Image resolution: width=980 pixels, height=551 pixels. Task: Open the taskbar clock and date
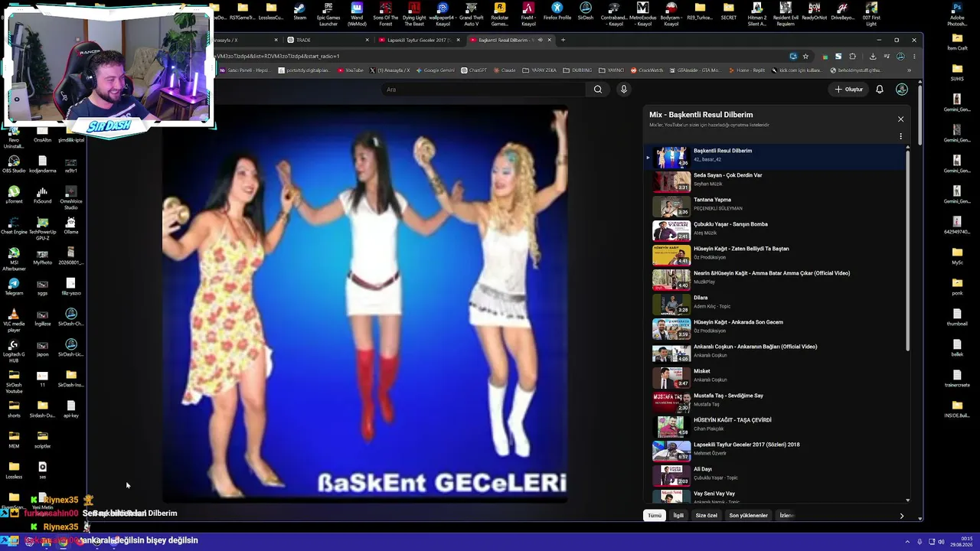960,542
